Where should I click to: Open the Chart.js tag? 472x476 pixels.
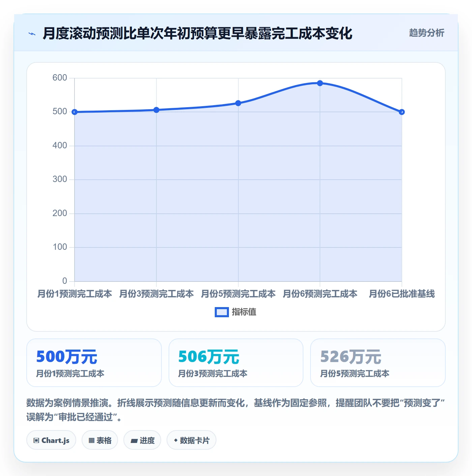[51, 440]
